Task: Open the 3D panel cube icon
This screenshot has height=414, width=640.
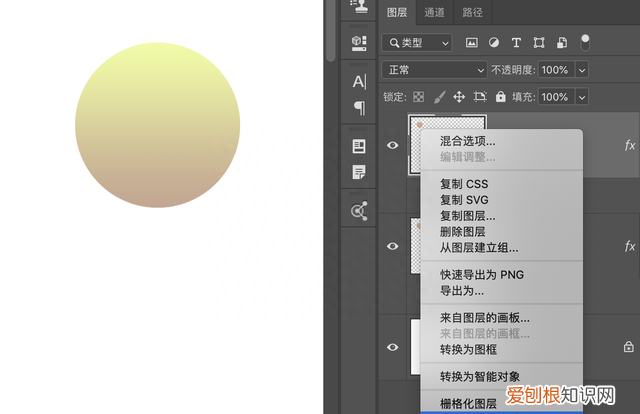Action: [359, 43]
